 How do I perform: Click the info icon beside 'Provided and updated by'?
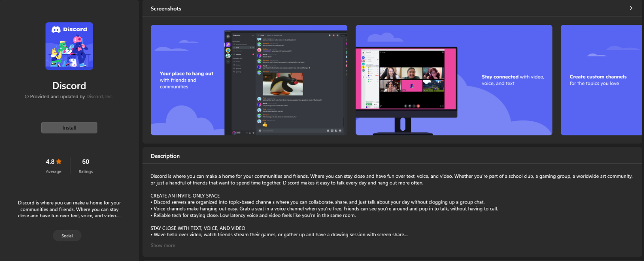pyautogui.click(x=27, y=97)
